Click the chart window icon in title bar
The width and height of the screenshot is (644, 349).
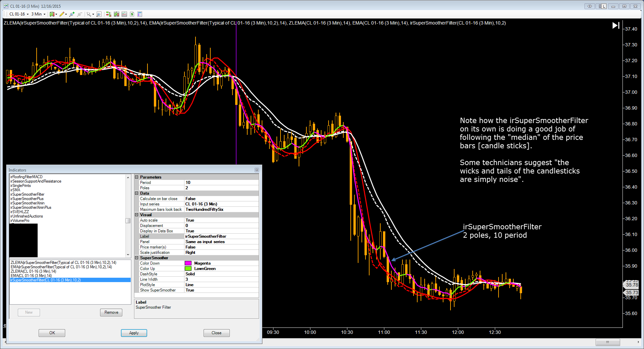point(6,6)
